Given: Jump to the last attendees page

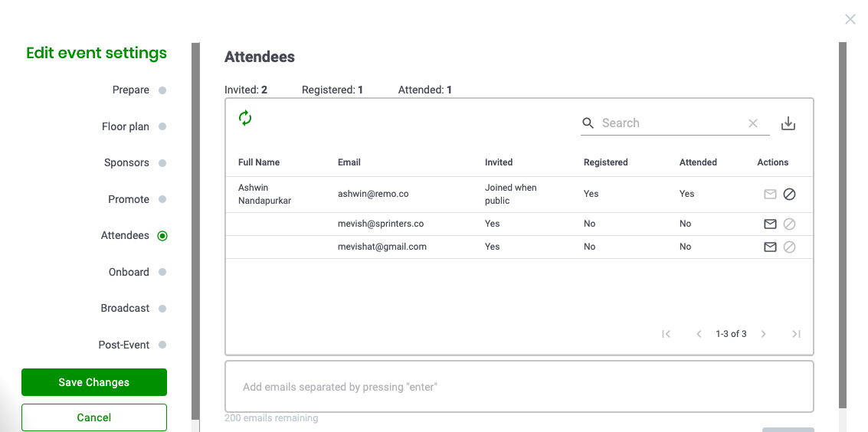Looking at the screenshot, I should (x=796, y=334).
